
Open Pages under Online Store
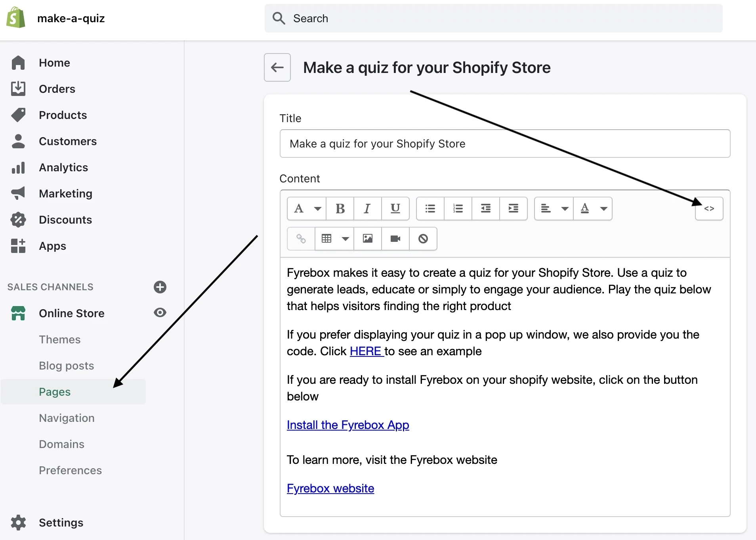[x=55, y=392]
